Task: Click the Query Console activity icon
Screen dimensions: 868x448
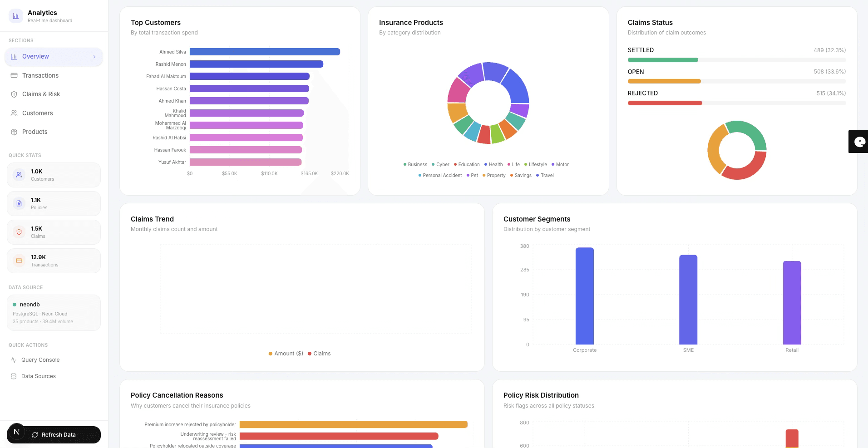Action: click(x=14, y=360)
